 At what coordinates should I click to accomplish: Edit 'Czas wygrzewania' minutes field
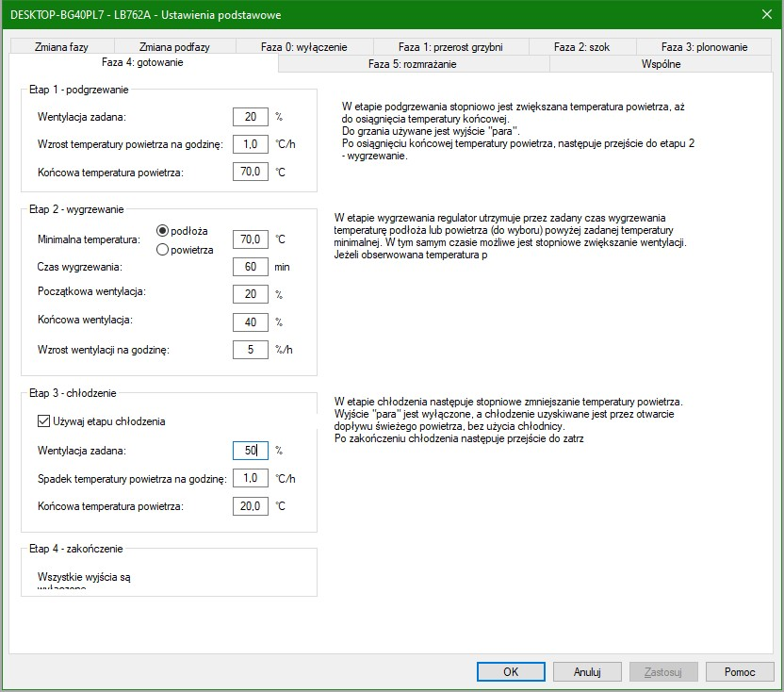[x=251, y=267]
